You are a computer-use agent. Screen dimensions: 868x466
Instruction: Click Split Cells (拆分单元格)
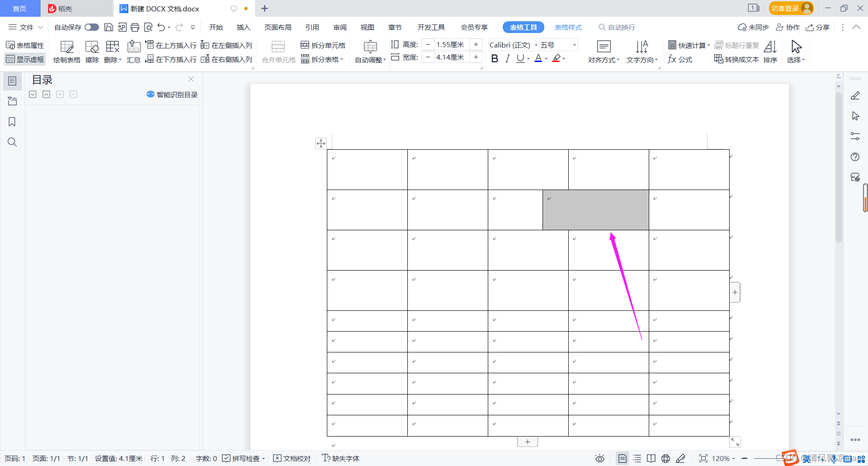pos(323,45)
